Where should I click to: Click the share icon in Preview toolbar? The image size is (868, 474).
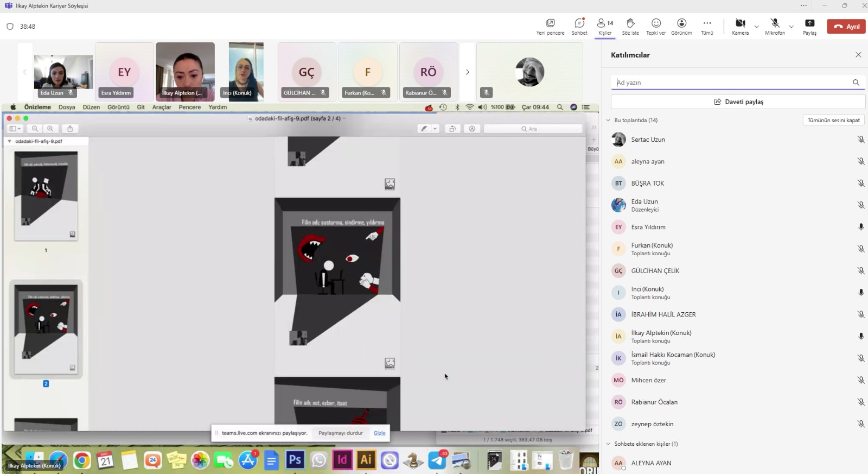coord(70,129)
